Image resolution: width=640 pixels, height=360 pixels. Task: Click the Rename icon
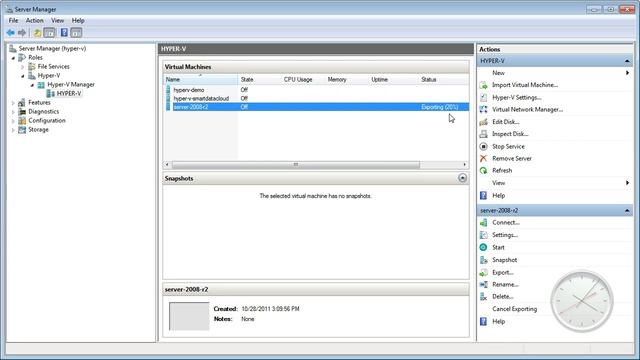point(484,284)
